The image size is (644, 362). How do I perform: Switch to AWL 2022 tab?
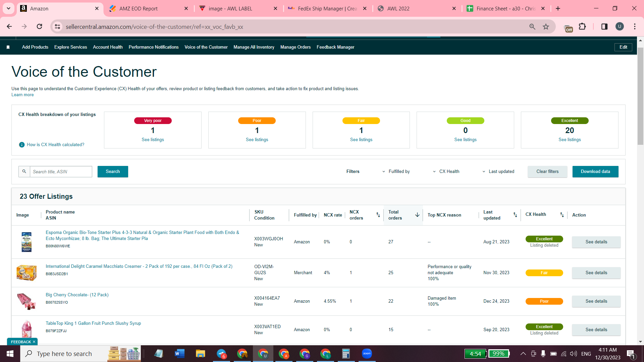[x=416, y=8]
